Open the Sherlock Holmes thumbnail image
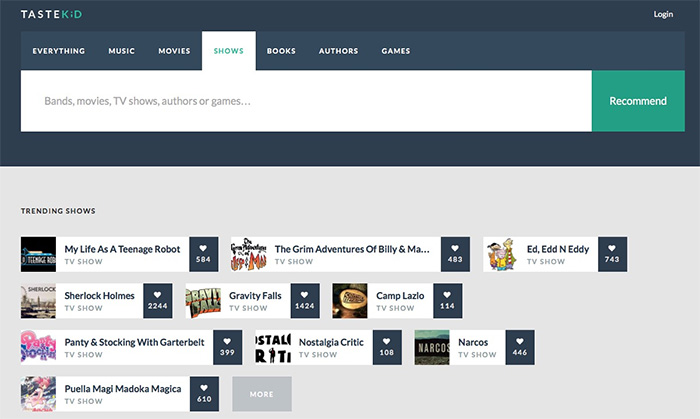The height and width of the screenshot is (419, 700). coord(38,301)
